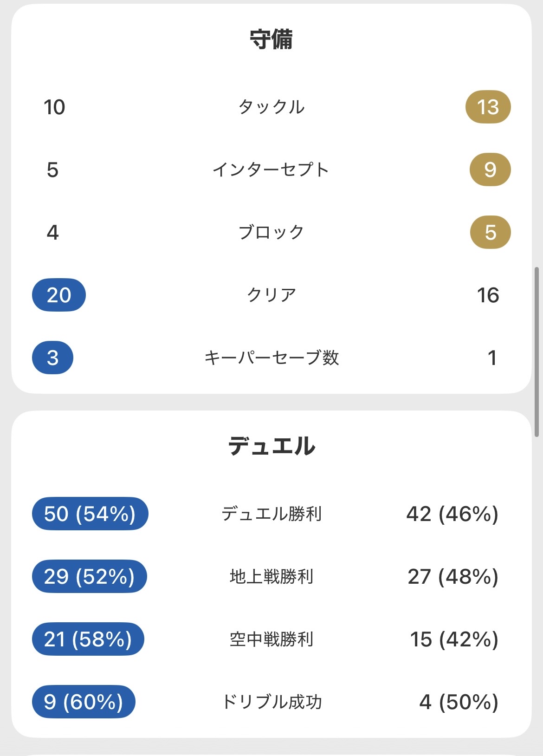
Task: Tap the タックル stat label
Action: 271,107
